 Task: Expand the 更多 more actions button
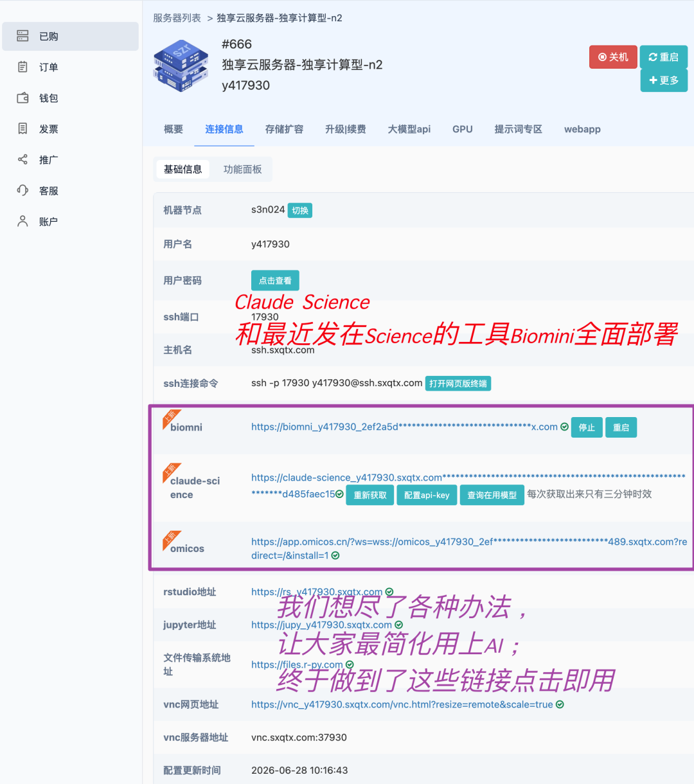(664, 80)
